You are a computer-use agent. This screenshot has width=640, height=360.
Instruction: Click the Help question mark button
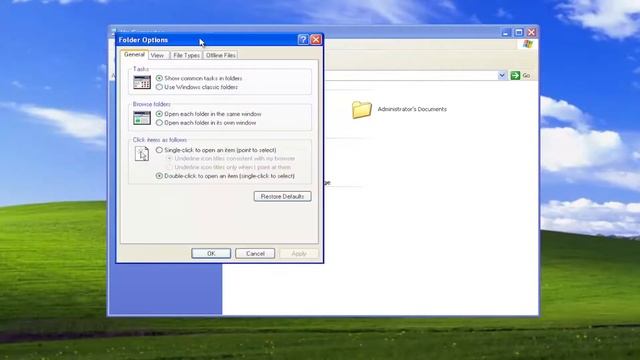click(303, 40)
